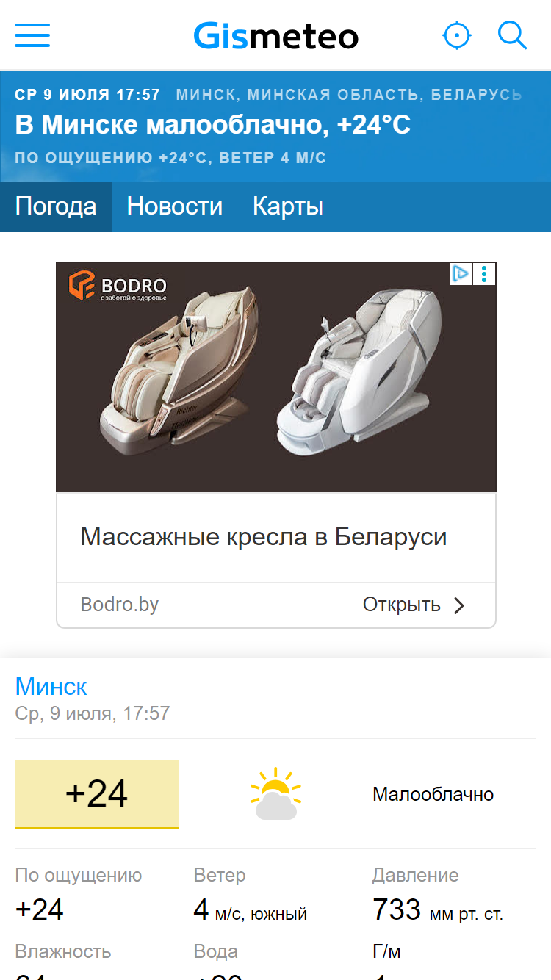
Task: Open the Минск city link
Action: click(51, 686)
